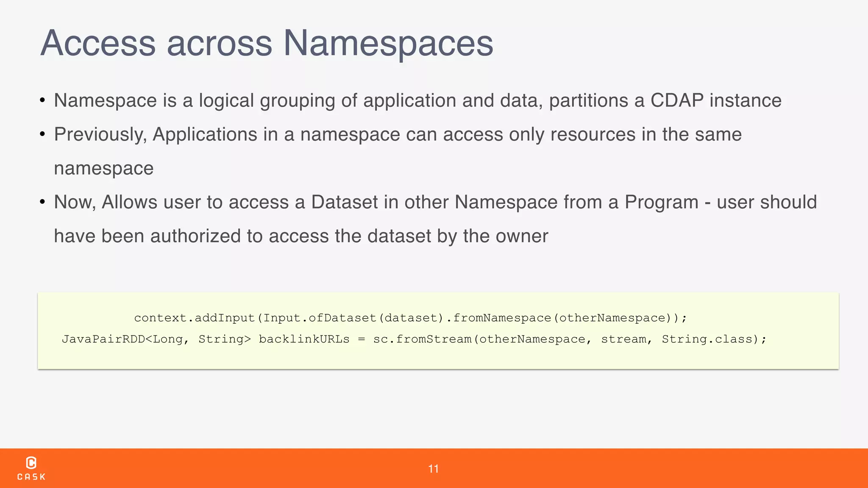Click the line 'have been authorized to access'
Viewport: 868px width, 488px height.
point(301,236)
